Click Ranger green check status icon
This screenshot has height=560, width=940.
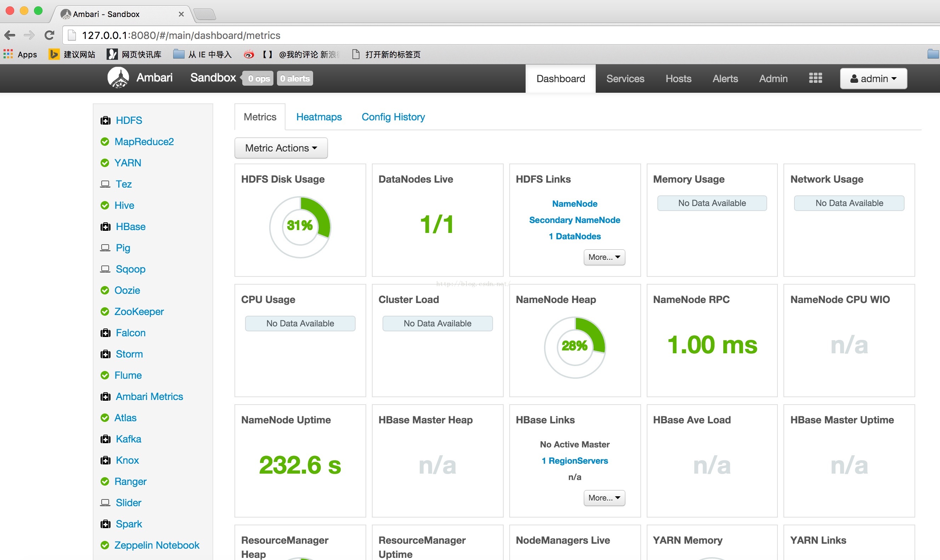click(x=105, y=481)
